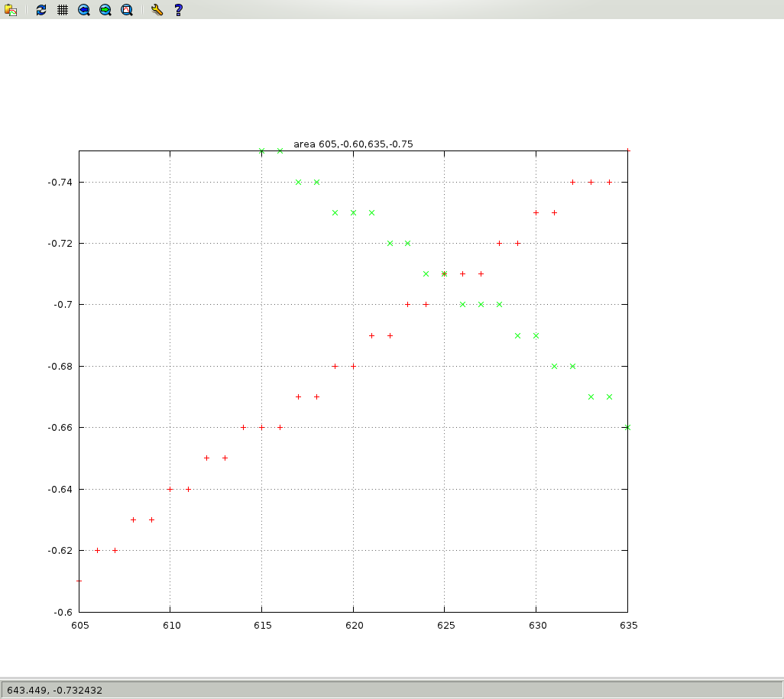Click the red plus marker at x=610

[170, 489]
